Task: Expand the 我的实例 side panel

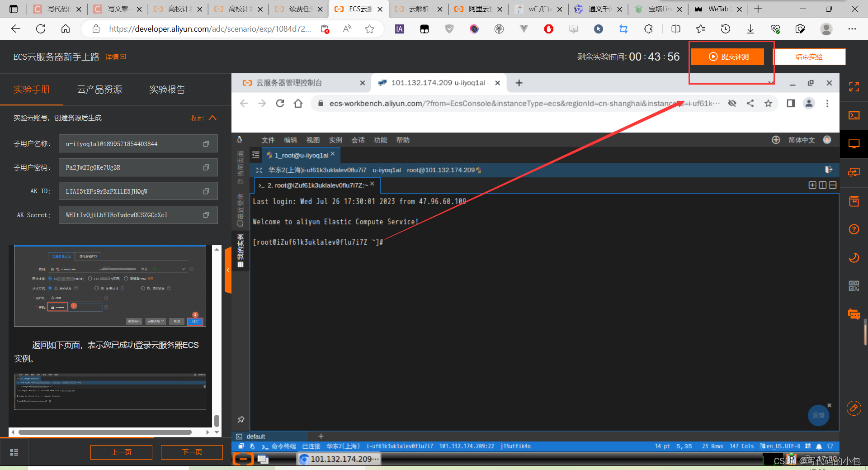Action: click(x=241, y=250)
